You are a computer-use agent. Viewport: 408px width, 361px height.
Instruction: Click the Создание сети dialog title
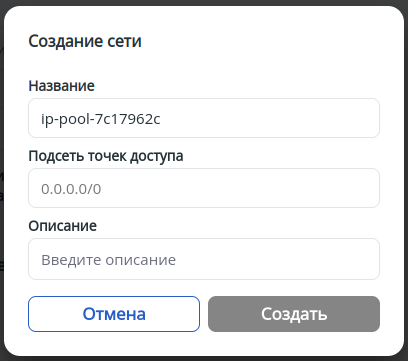pyautogui.click(x=85, y=41)
